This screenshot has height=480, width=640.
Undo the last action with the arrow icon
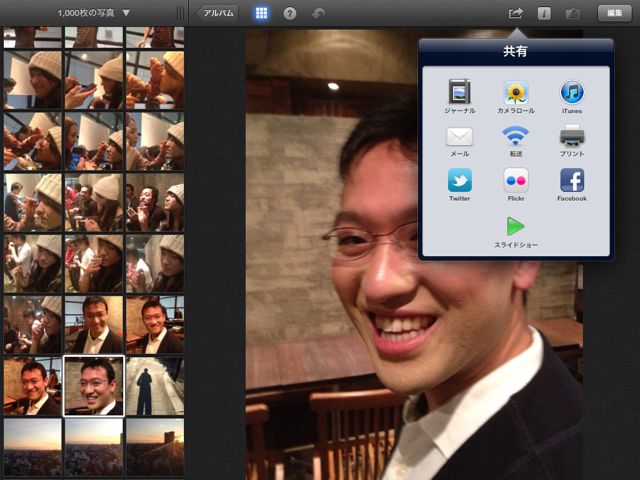[x=318, y=14]
